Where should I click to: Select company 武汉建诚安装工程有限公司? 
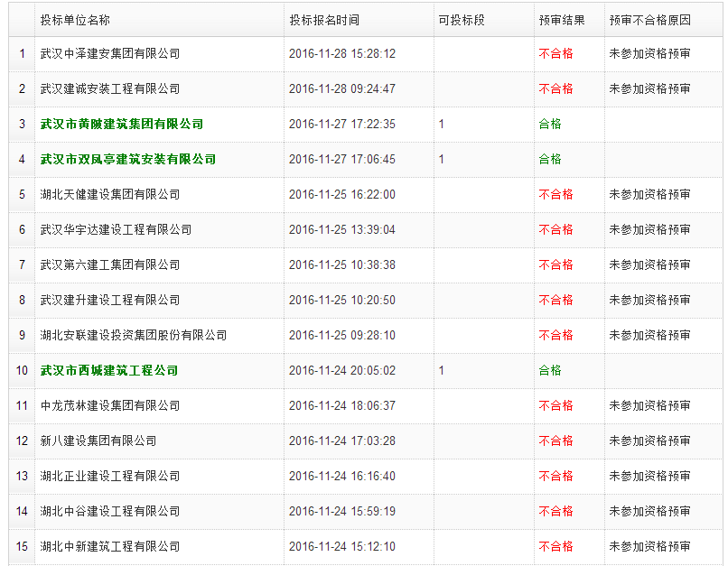pyautogui.click(x=110, y=88)
